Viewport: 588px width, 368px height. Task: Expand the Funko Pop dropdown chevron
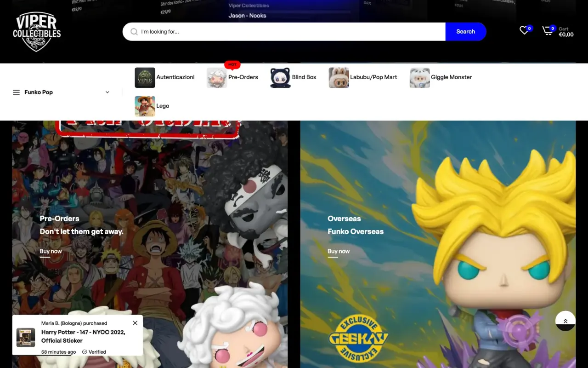point(107,92)
